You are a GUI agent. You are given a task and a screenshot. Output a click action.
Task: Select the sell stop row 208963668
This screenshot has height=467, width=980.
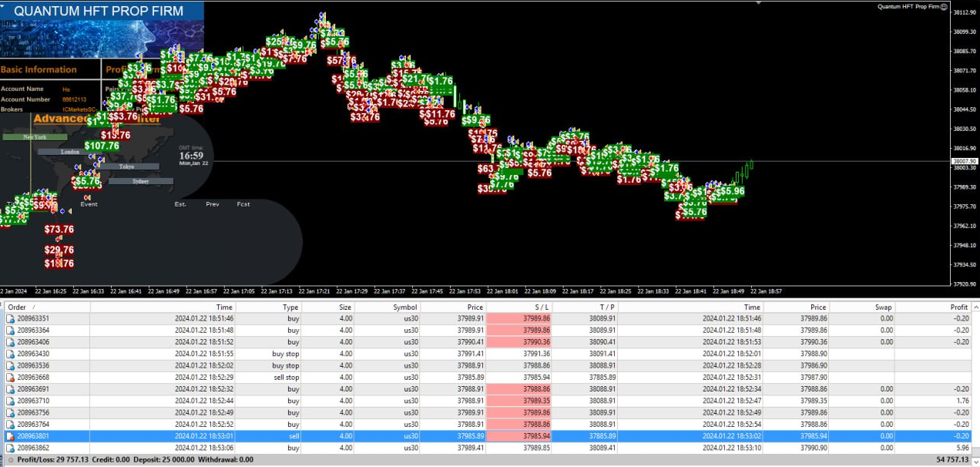pyautogui.click(x=488, y=377)
